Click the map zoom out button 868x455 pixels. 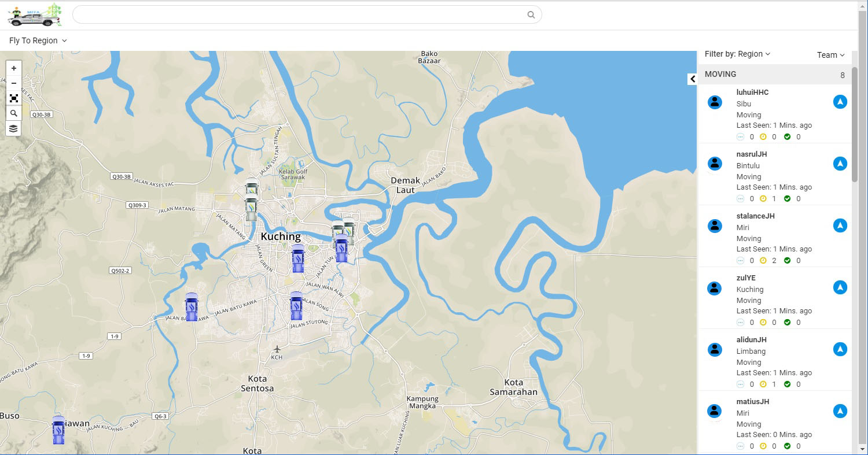(x=13, y=83)
